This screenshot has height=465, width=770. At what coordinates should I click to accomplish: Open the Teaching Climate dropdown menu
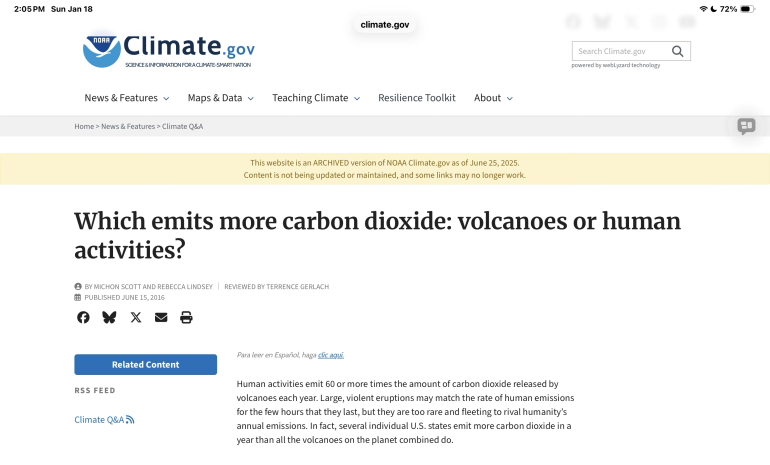point(316,98)
